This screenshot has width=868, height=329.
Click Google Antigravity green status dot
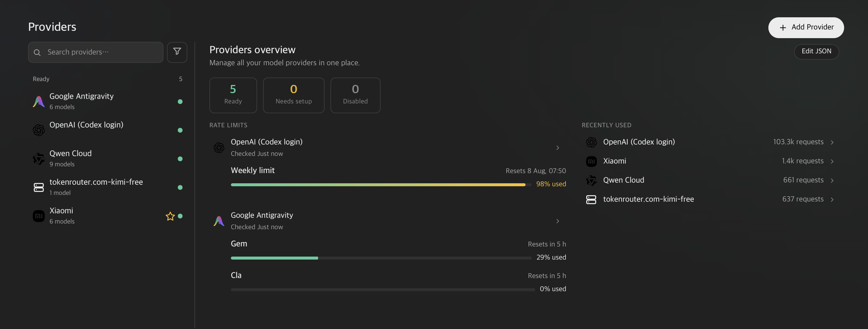click(180, 101)
